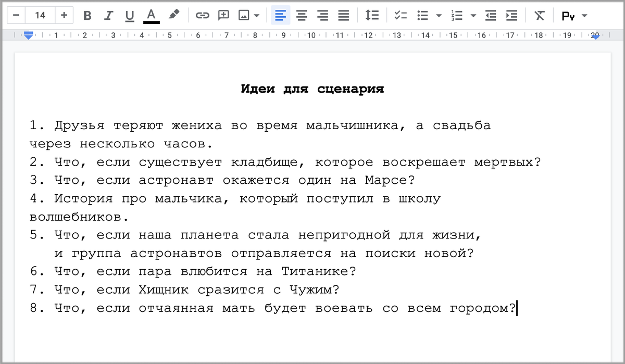Click the heading "Идеи для сценария"
Viewport: 625px width, 364px height.
pyautogui.click(x=312, y=89)
